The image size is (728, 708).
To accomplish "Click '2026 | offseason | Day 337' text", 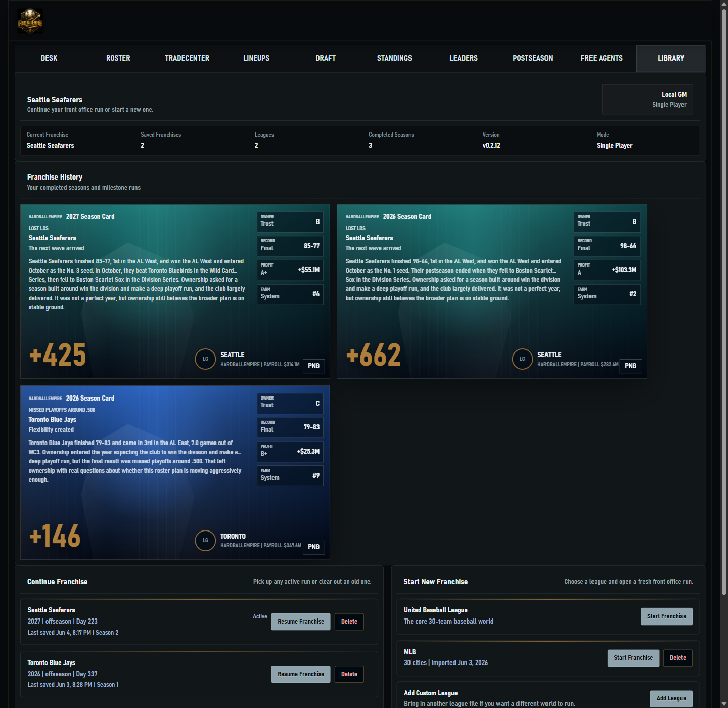I will (x=63, y=674).
